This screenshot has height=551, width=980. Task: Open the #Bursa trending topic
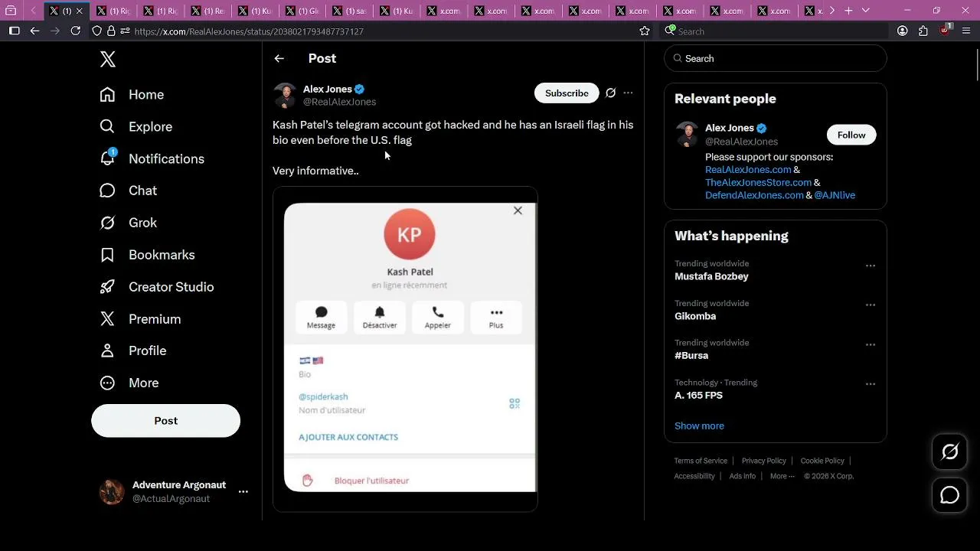pos(691,356)
